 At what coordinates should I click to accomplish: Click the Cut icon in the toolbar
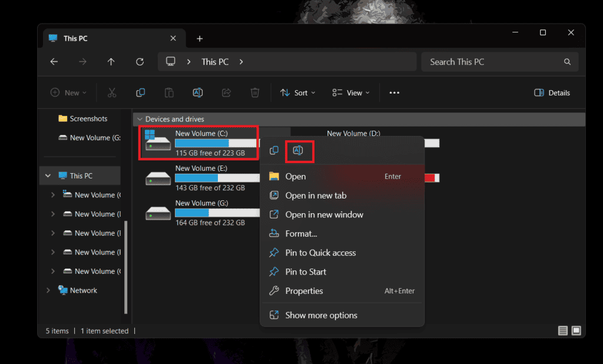pyautogui.click(x=112, y=92)
